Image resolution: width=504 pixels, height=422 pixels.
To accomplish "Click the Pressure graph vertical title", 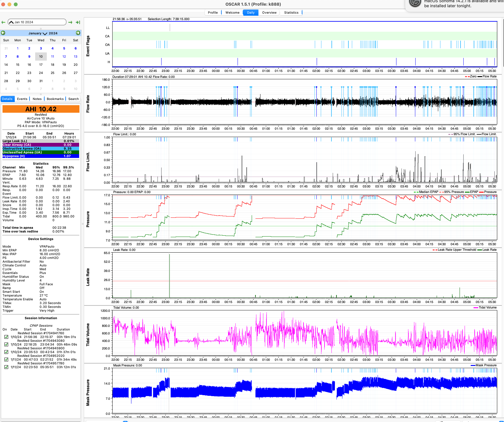I will pos(88,219).
